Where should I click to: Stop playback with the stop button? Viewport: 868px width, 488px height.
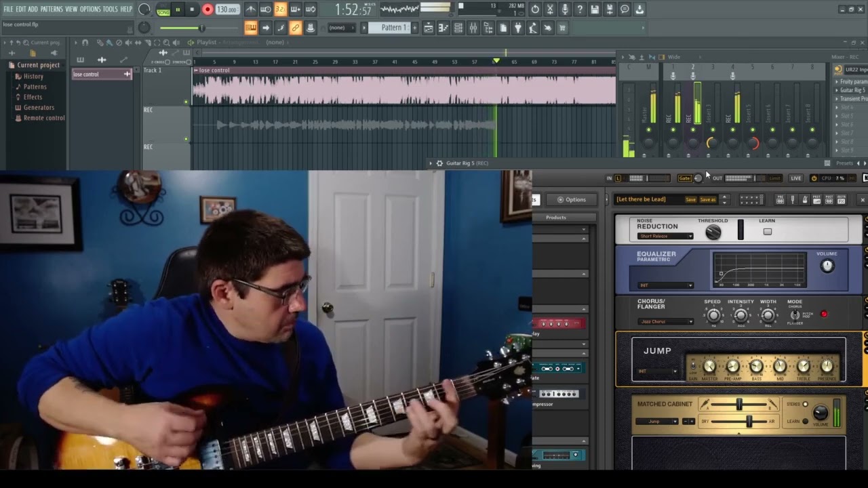(x=192, y=9)
